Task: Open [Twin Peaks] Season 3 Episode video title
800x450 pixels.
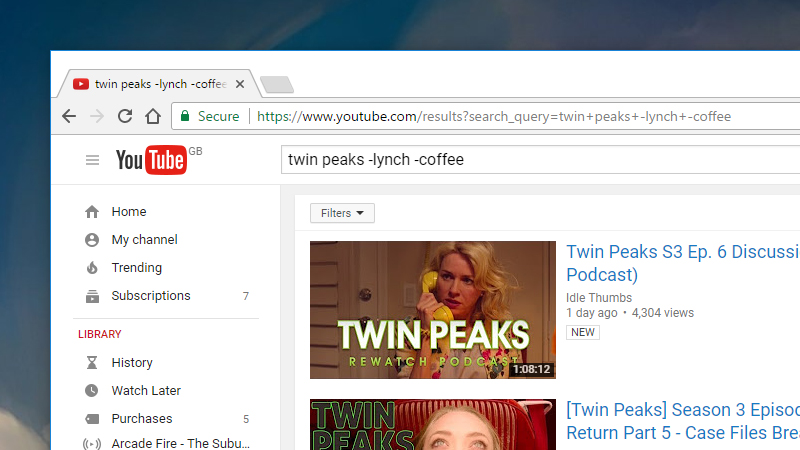Action: coord(683,421)
